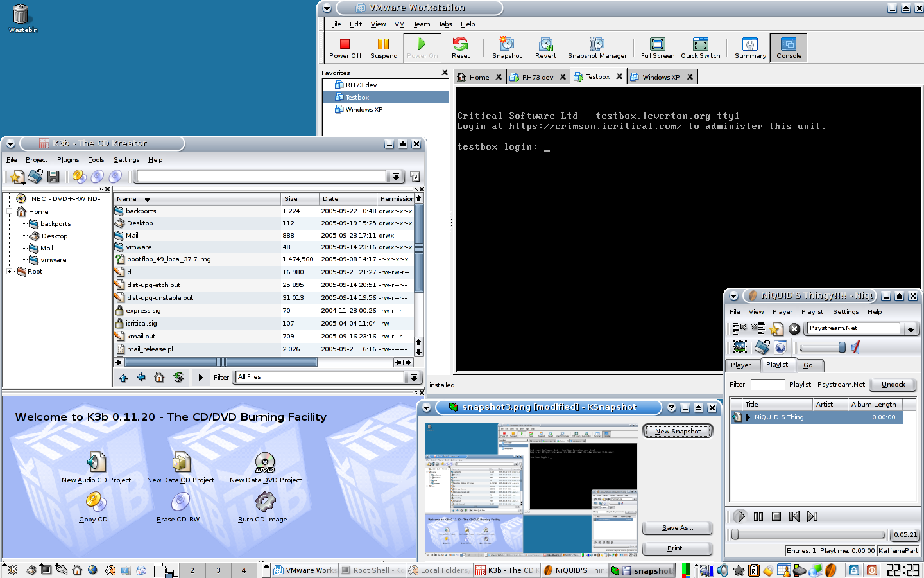Start New Data DVD Project in K3b
Screen dimensions: 924x578
tap(266, 468)
